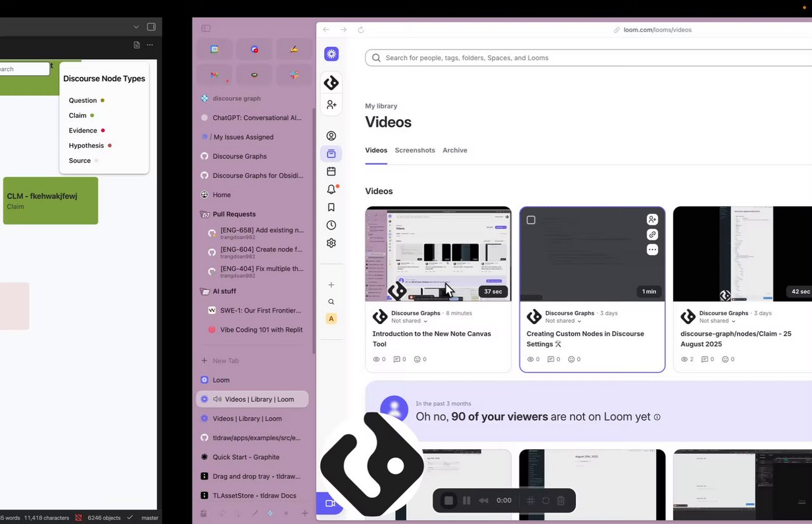Switch to TLAssetStore tldraw Docs tab
This screenshot has height=524, width=812.
click(x=252, y=495)
